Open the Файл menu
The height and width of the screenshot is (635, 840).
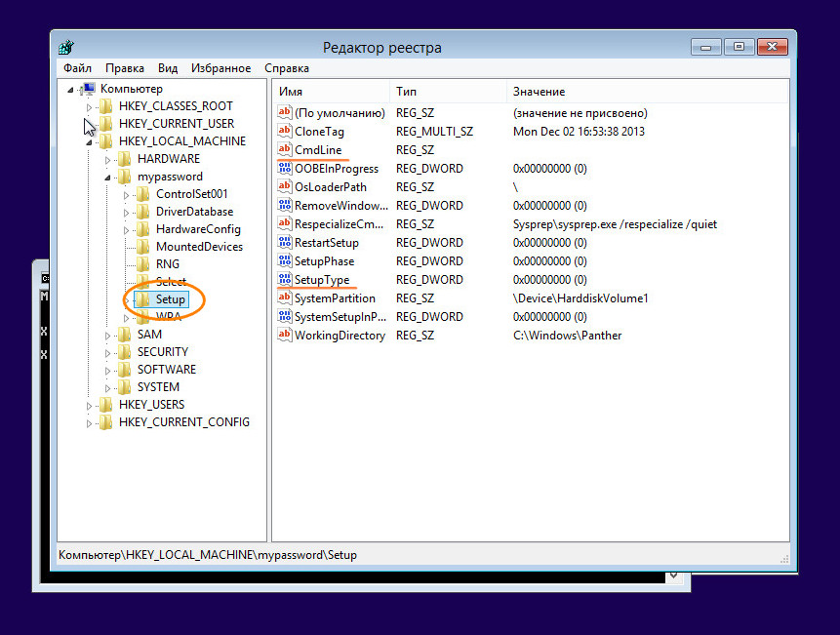click(x=78, y=68)
